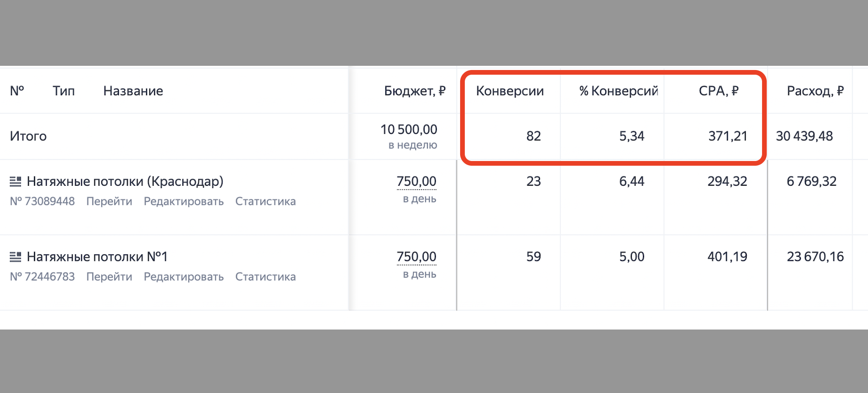The image size is (868, 393).
Task: Edit the 750,00 daily budget of Краснодар campaign
Action: (x=416, y=181)
